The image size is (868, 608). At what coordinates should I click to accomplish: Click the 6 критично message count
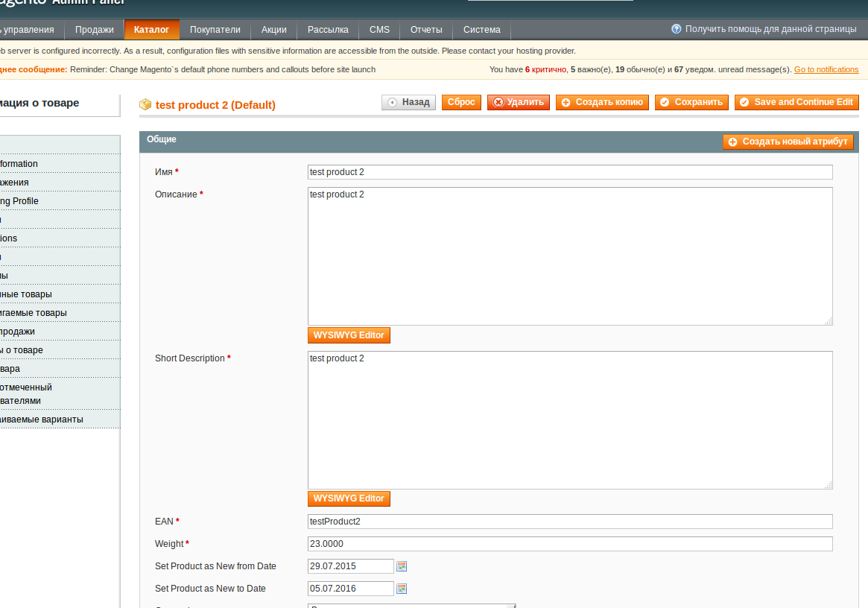546,69
